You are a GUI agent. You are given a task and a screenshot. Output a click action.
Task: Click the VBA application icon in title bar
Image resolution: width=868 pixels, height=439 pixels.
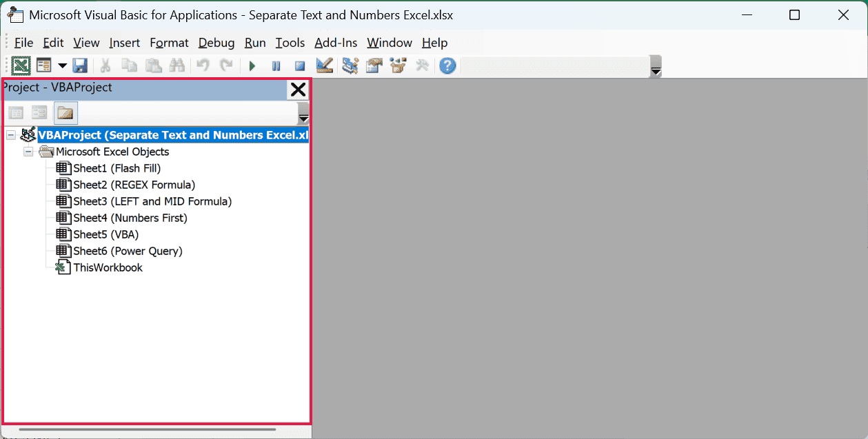pyautogui.click(x=15, y=14)
